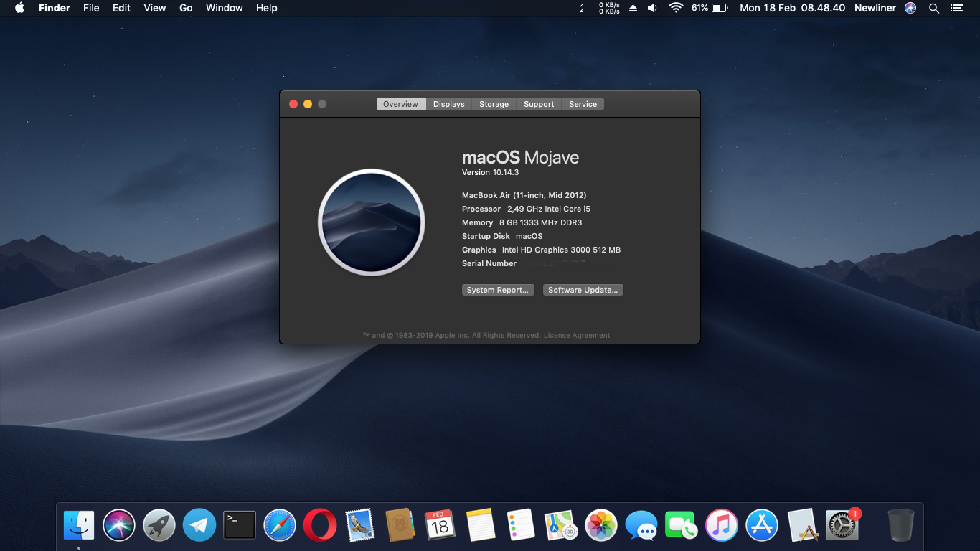Switch to the Displays tab
Viewport: 980px width, 551px height.
coord(449,104)
